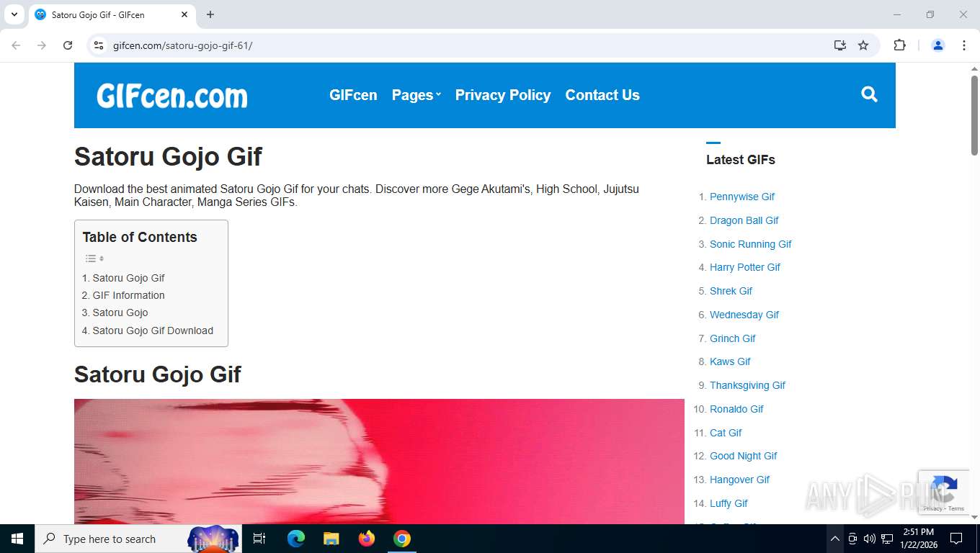The height and width of the screenshot is (553, 980).
Task: Toggle the Table of Contents list icon
Action: click(x=94, y=258)
